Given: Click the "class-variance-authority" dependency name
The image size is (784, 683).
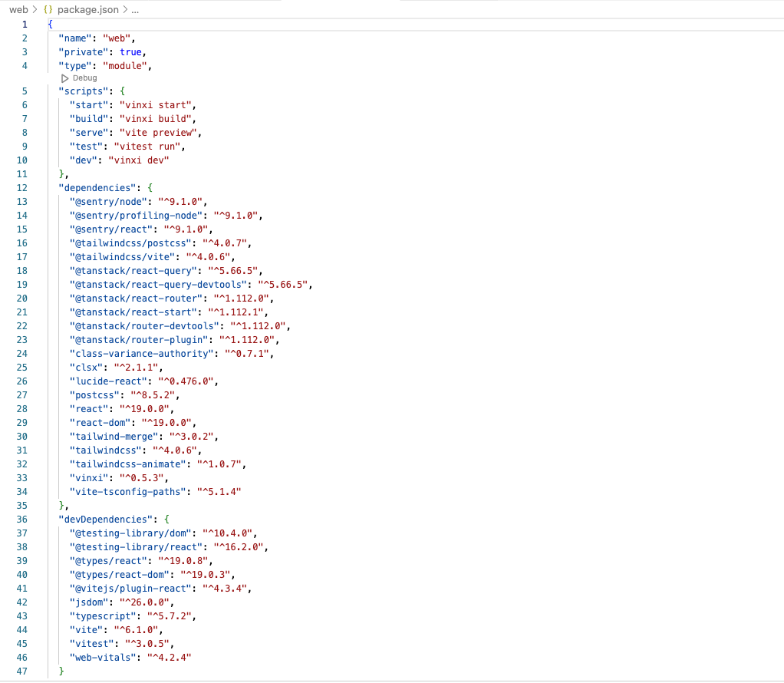Looking at the screenshot, I should click(142, 354).
